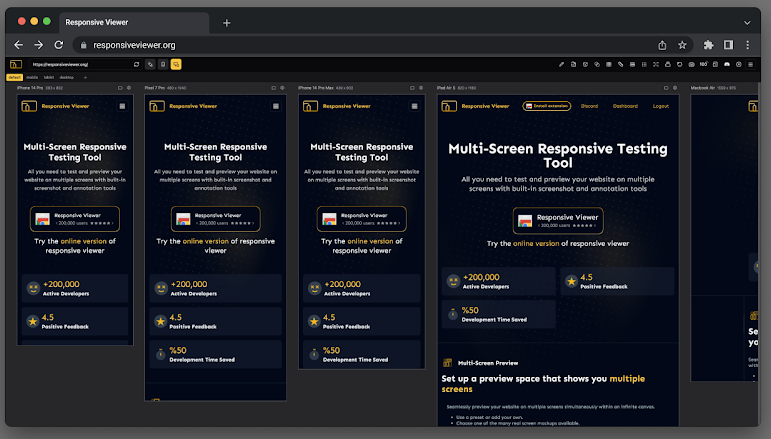Click the screenshot icon for Pixel 7 Pro
The width and height of the screenshot is (771, 439).
[273, 88]
